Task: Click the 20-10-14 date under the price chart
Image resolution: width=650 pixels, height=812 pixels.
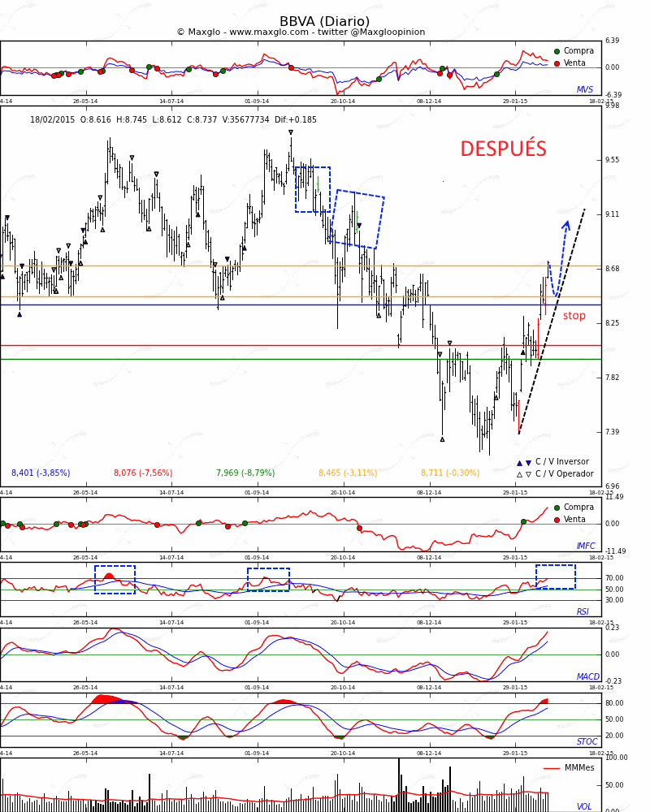Action: pos(343,493)
